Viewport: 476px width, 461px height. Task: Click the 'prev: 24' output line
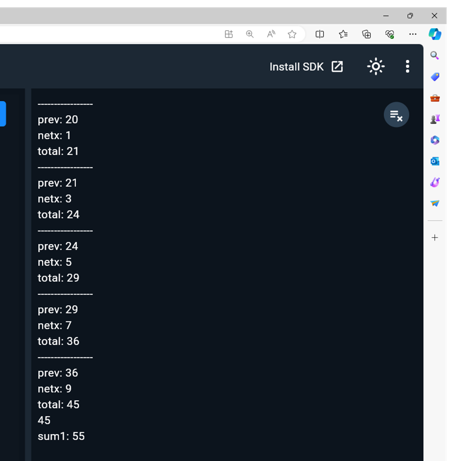[x=58, y=246]
